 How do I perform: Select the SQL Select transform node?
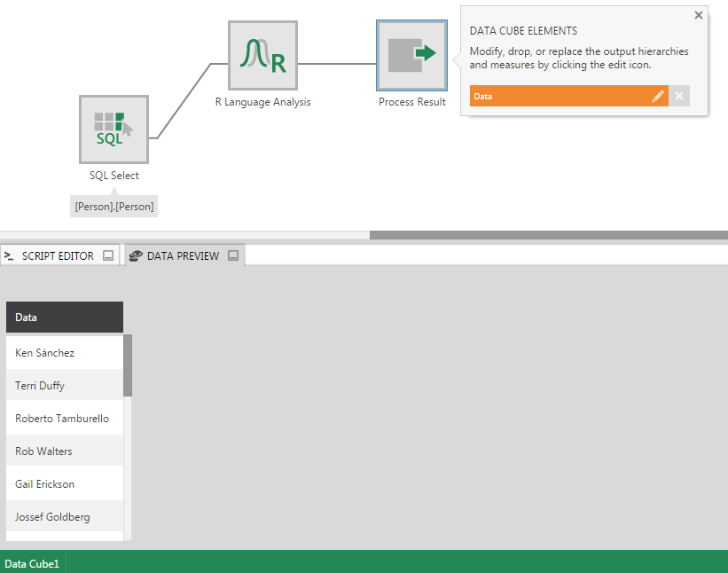coord(114,130)
